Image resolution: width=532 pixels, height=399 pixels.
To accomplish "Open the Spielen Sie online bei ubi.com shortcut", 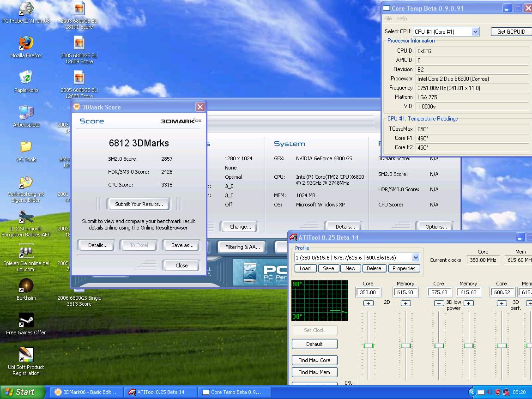I will tap(26, 259).
